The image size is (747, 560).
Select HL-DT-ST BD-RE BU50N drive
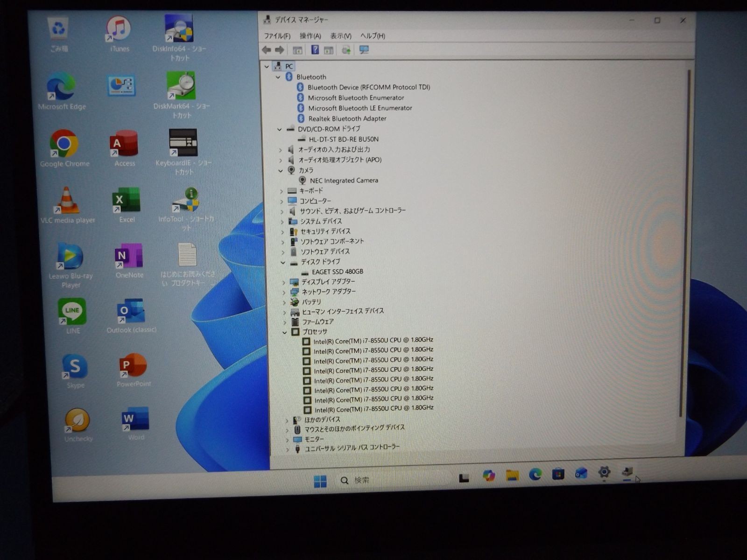[344, 139]
